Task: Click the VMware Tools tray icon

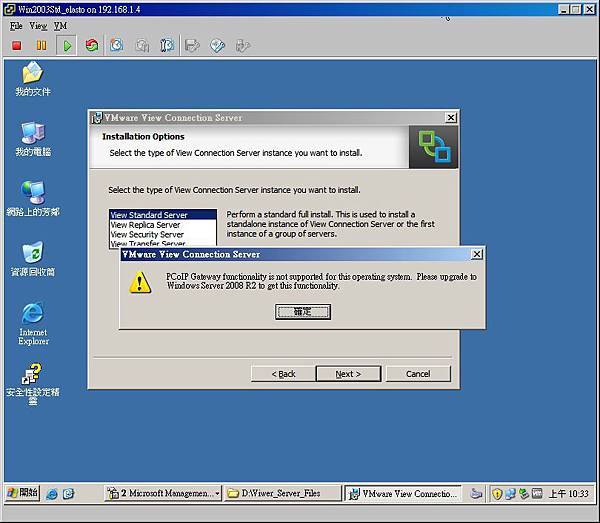Action: click(523, 494)
